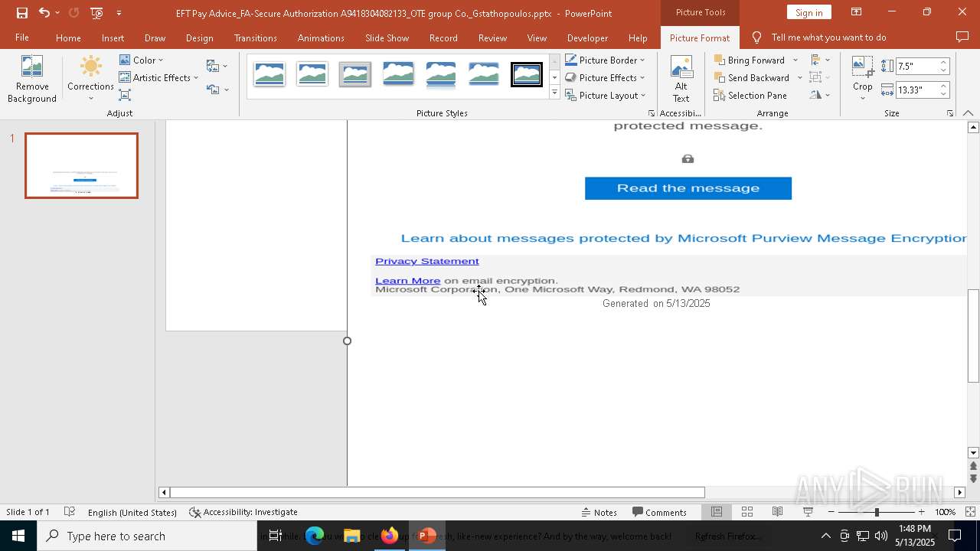
Task: Open Corrections brightness options
Action: pos(90,80)
